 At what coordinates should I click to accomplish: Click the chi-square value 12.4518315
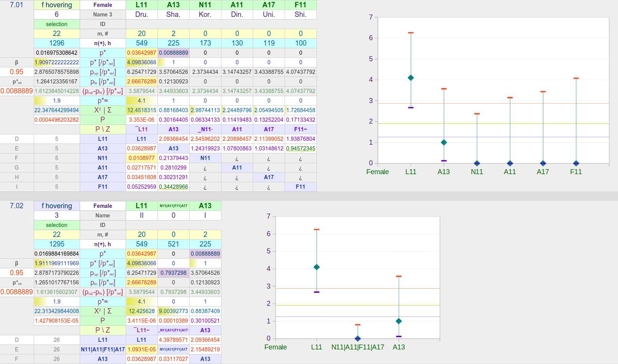141,110
